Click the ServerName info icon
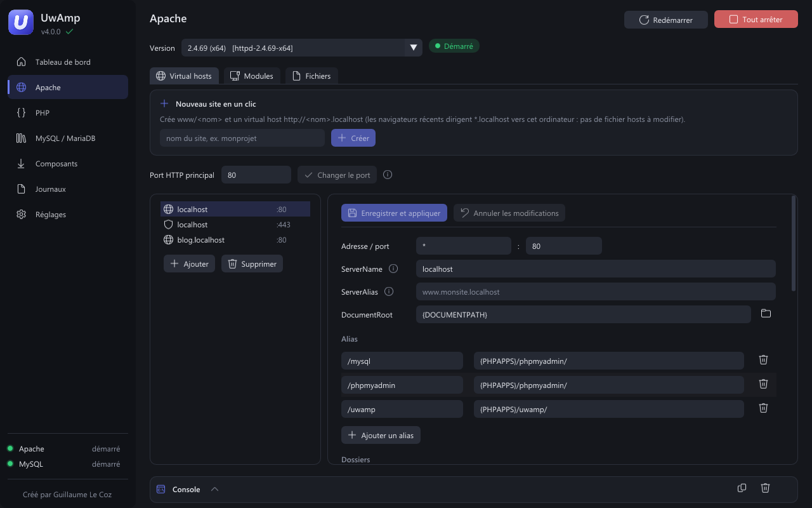 (x=393, y=269)
